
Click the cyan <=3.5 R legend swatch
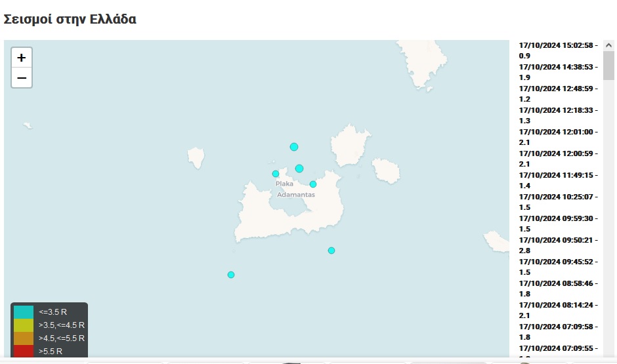pos(24,312)
